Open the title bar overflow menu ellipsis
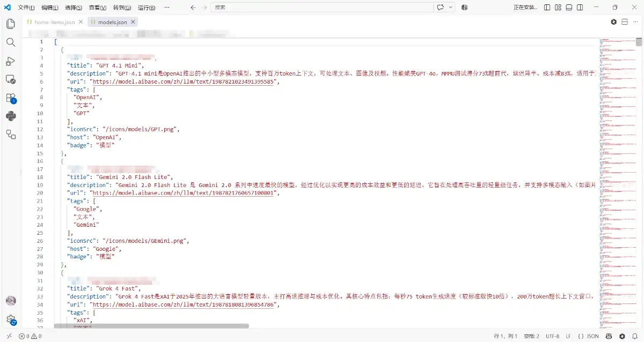Screen dimensions: 644x342 167,8
